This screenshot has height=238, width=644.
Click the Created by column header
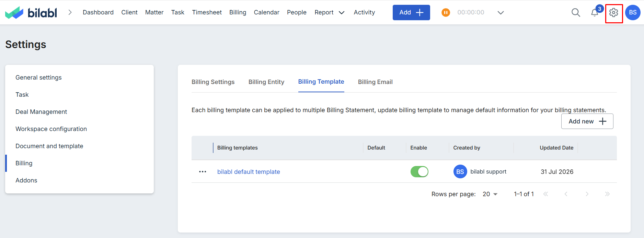(x=467, y=148)
